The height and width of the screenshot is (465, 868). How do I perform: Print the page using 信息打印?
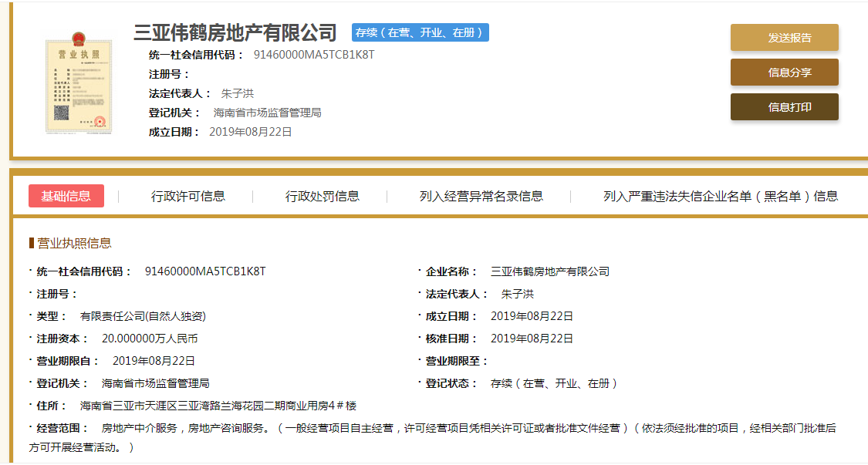tap(784, 107)
